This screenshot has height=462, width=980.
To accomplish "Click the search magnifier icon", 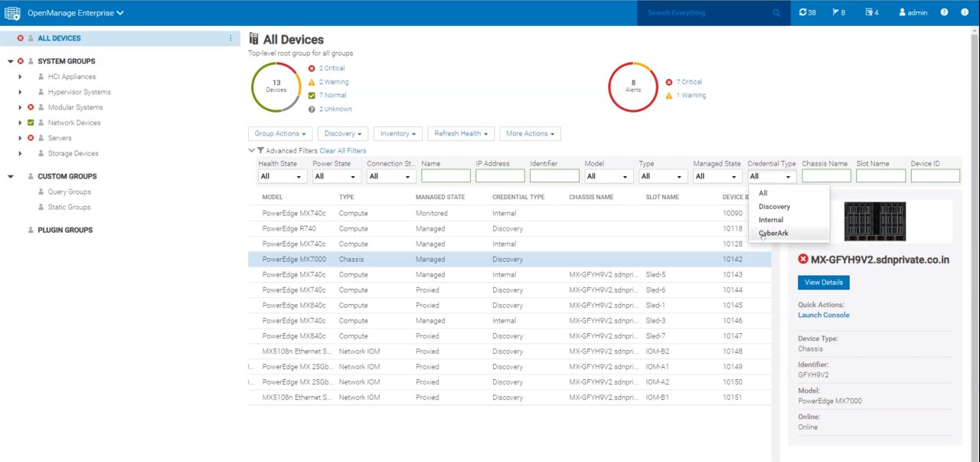I will coord(776,13).
